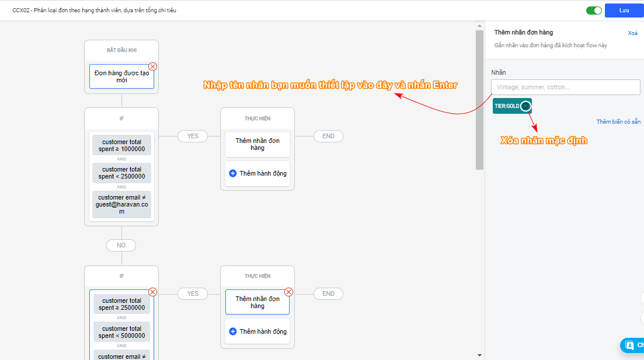The height and width of the screenshot is (360, 644).
Task: Select condition 'customer email ≠ guest@haravan.com'
Action: (x=121, y=204)
